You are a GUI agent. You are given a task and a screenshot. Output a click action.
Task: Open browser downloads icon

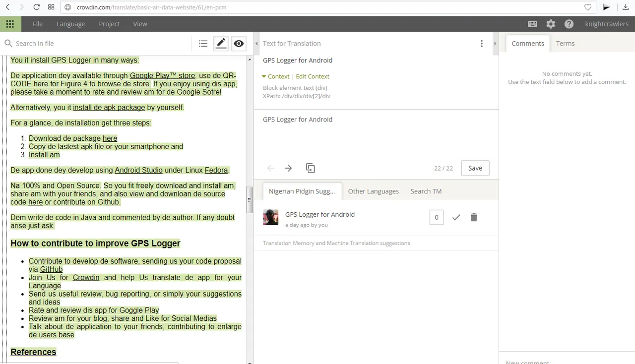(626, 7)
